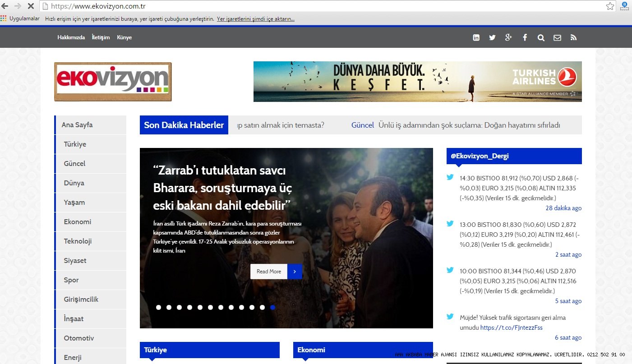This screenshot has width=632, height=364.
Task: Activate the first slideshow dot
Action: pyautogui.click(x=158, y=307)
